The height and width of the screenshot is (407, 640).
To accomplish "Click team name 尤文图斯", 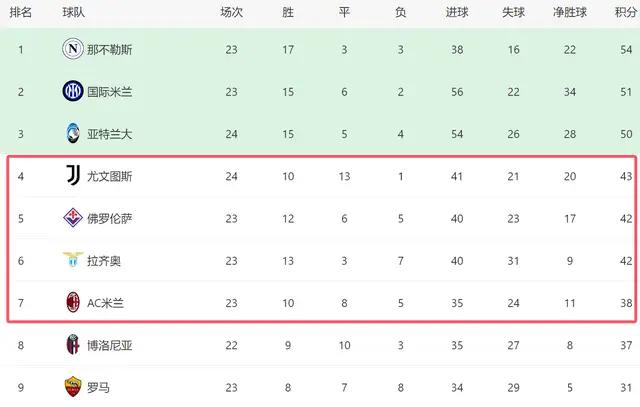I will coord(109,176).
